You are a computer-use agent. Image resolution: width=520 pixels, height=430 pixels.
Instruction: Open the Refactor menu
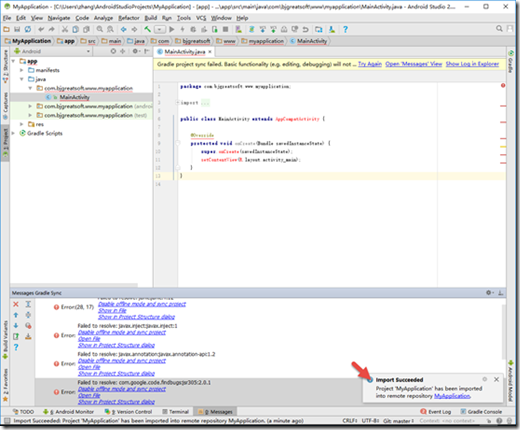tap(129, 18)
